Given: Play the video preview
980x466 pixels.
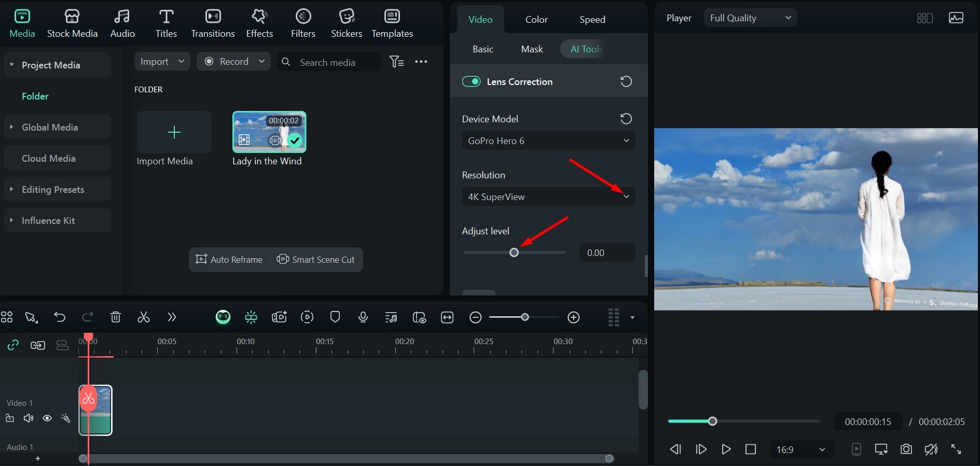Looking at the screenshot, I should pos(726,449).
